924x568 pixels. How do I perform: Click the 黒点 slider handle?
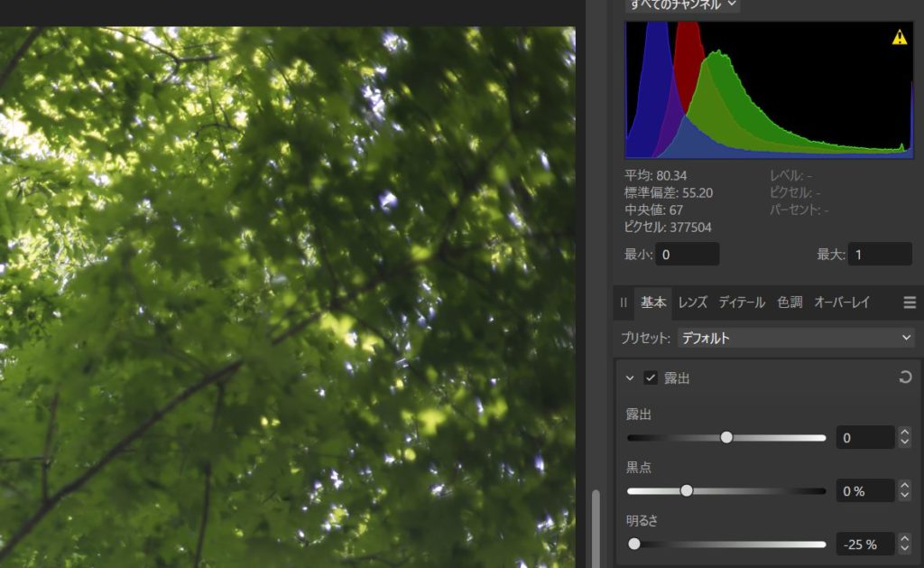[x=687, y=490]
